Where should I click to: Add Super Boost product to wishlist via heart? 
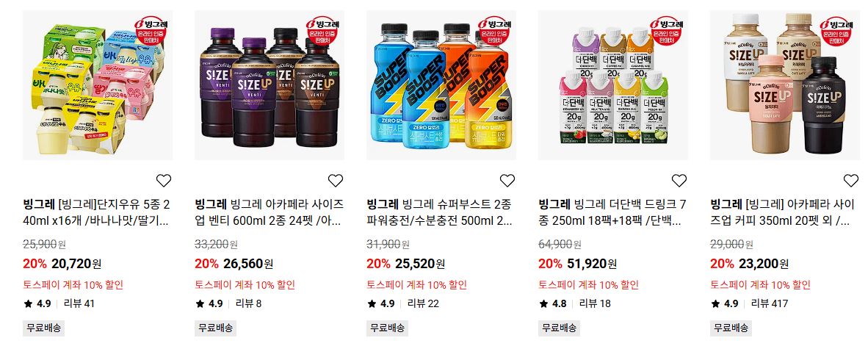[507, 181]
